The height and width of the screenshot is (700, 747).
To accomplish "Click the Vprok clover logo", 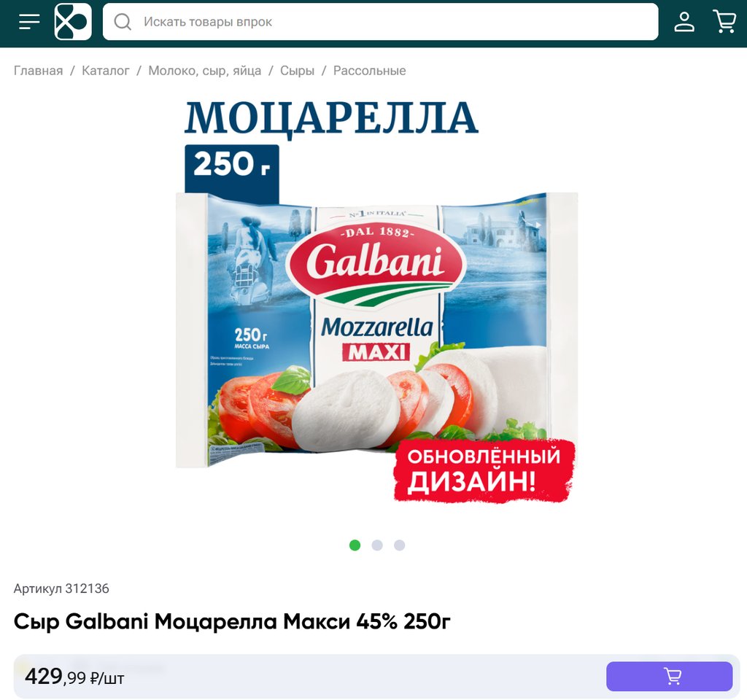I will pos(73,21).
